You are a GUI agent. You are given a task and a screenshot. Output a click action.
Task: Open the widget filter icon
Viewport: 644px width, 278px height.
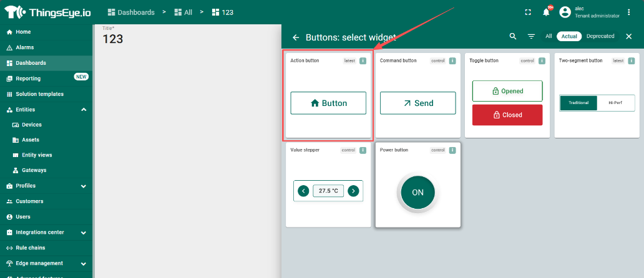(x=531, y=37)
